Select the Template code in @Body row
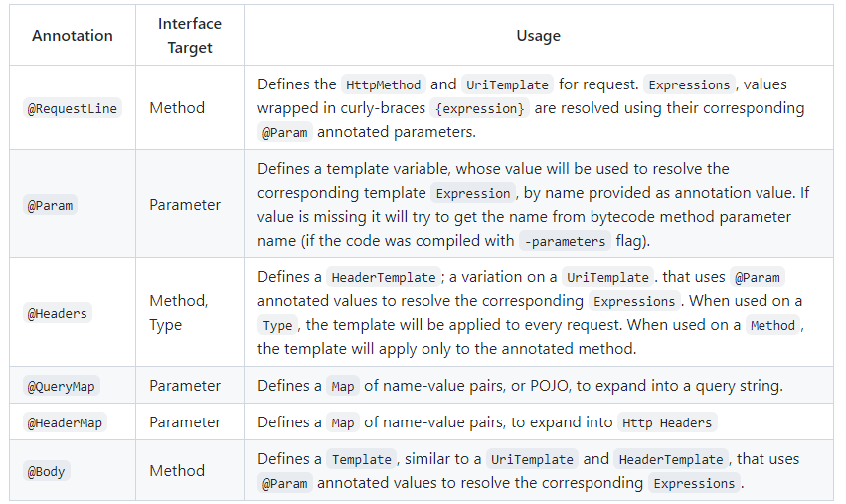This screenshot has height=504, width=846. click(x=361, y=459)
